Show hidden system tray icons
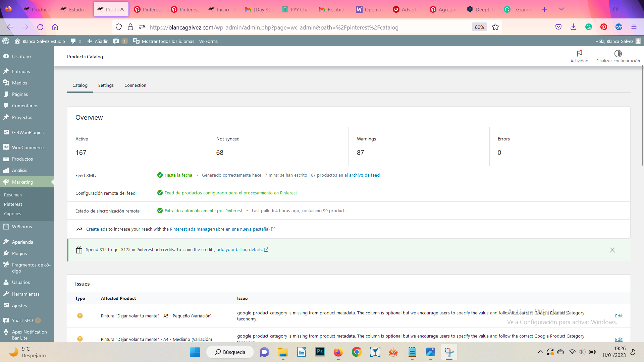The width and height of the screenshot is (644, 362). point(540,352)
